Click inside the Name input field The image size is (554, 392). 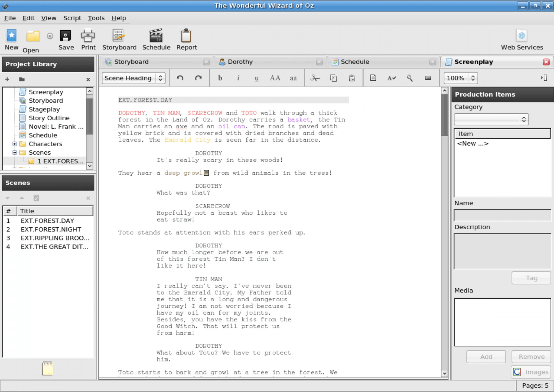click(502, 215)
